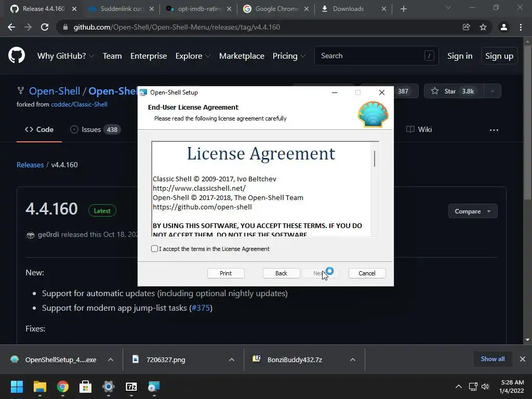The width and height of the screenshot is (532, 399).
Task: Click the Sign up button
Action: [x=499, y=56]
